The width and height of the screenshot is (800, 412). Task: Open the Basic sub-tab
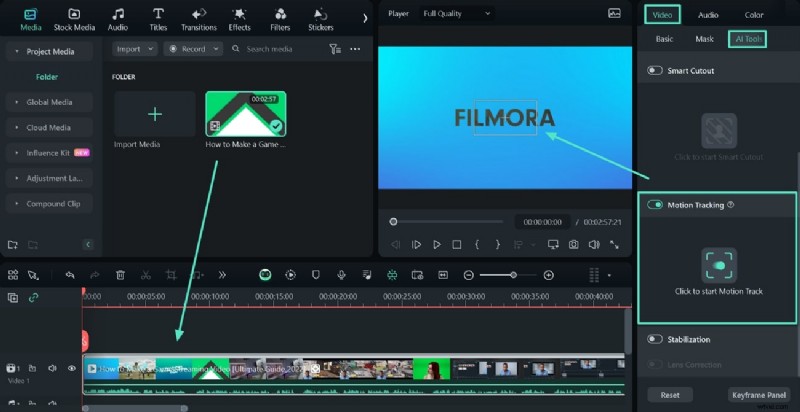pyautogui.click(x=664, y=39)
